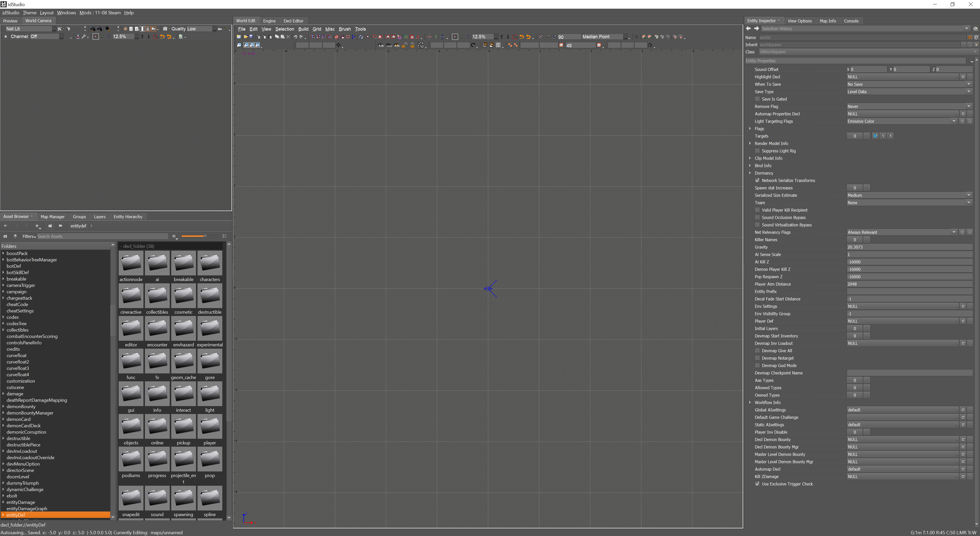Open the When To Save dropdown
The height and width of the screenshot is (536, 980).
tap(909, 84)
